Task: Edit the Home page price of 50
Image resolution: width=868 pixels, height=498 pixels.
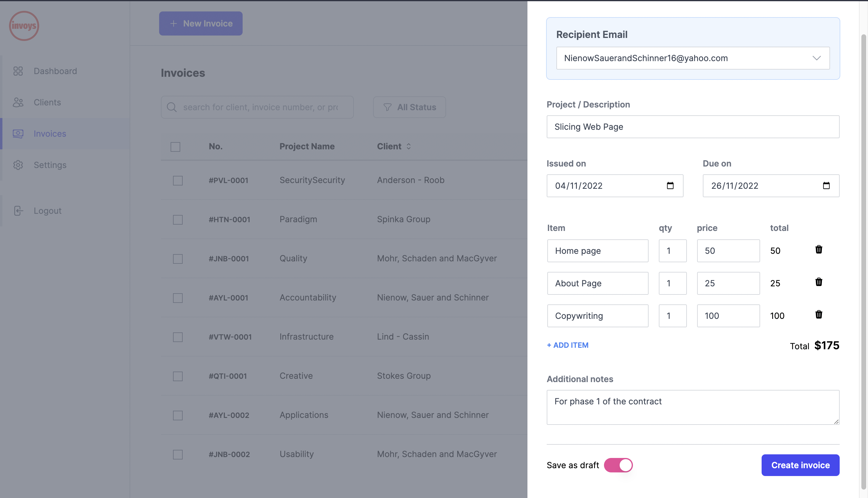Action: tap(728, 251)
